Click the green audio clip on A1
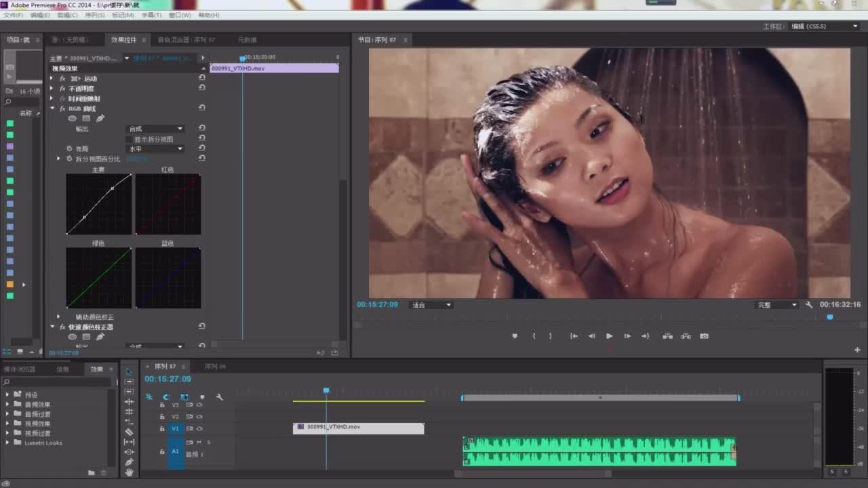 tap(599, 451)
